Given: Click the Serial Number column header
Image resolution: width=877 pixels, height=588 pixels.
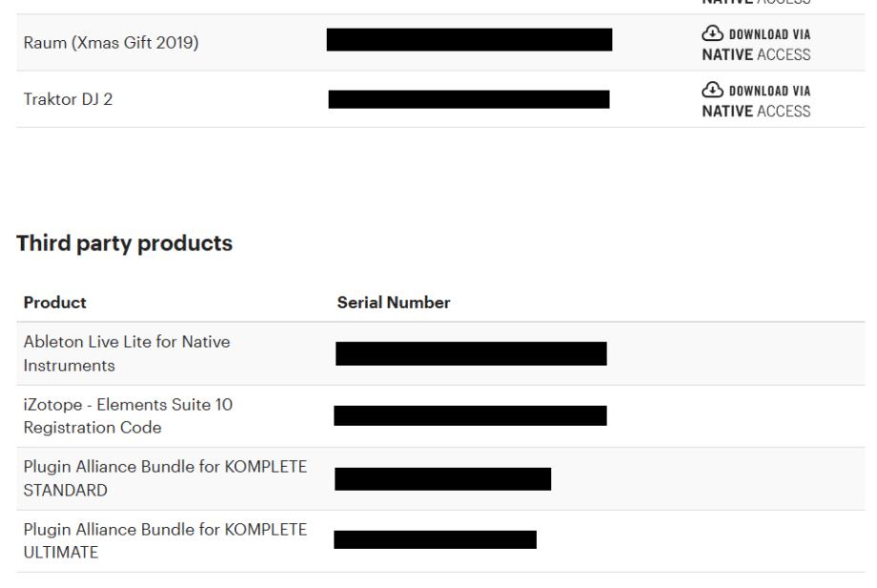Looking at the screenshot, I should 380,302.
